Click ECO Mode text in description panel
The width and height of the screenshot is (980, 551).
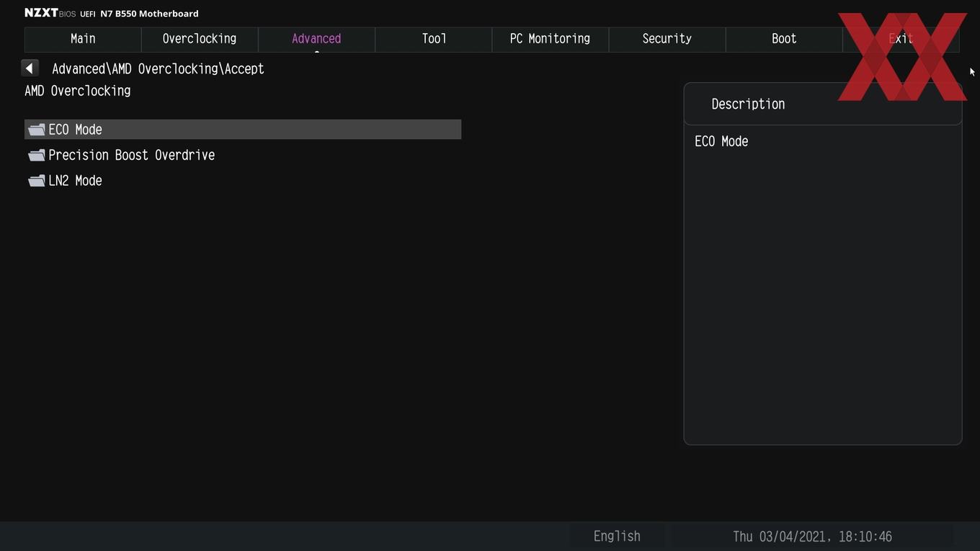(x=721, y=141)
